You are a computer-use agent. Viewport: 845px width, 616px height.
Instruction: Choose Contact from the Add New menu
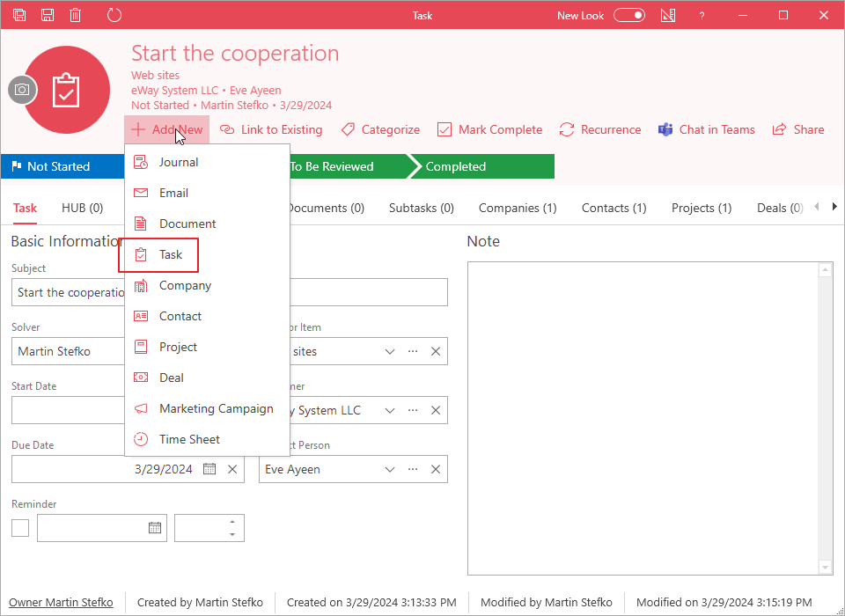point(208,316)
